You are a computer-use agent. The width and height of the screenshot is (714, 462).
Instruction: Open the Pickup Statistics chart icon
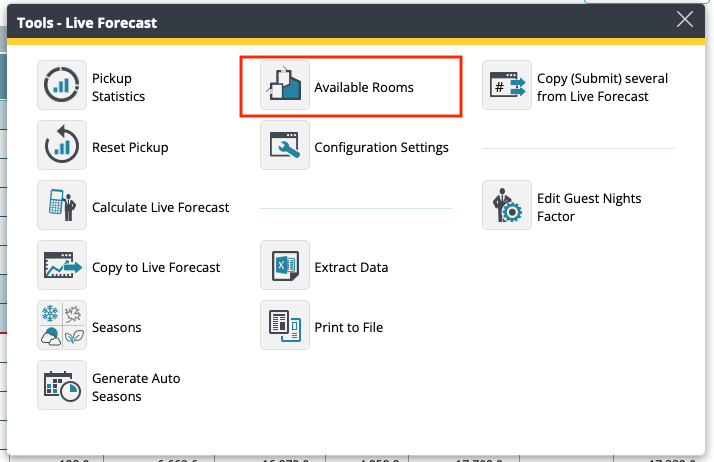pos(62,86)
